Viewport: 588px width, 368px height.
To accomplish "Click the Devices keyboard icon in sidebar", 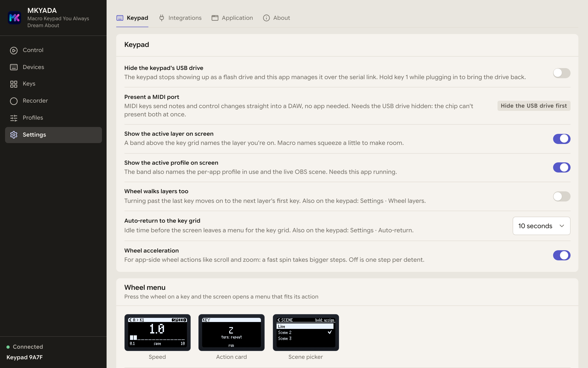I will pyautogui.click(x=14, y=67).
